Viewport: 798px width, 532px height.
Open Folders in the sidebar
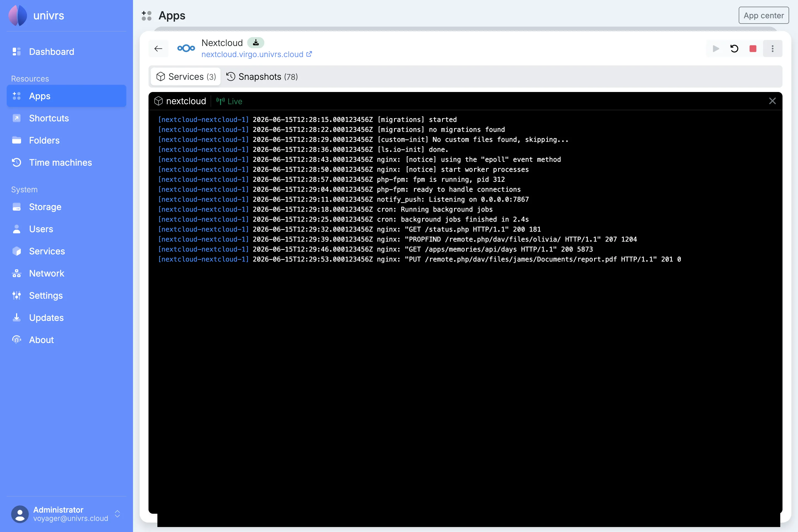point(66,140)
